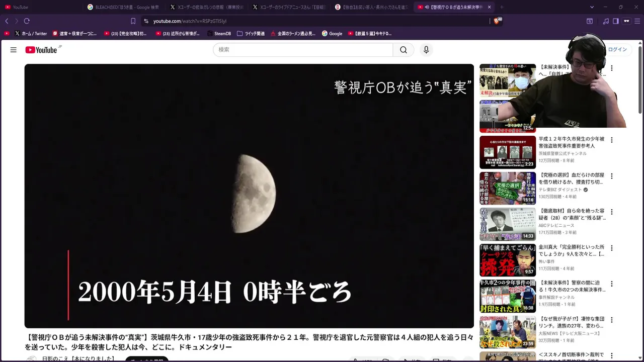Open the ツイッチ関連 bookmark folder
The image size is (644, 362).
click(x=251, y=34)
